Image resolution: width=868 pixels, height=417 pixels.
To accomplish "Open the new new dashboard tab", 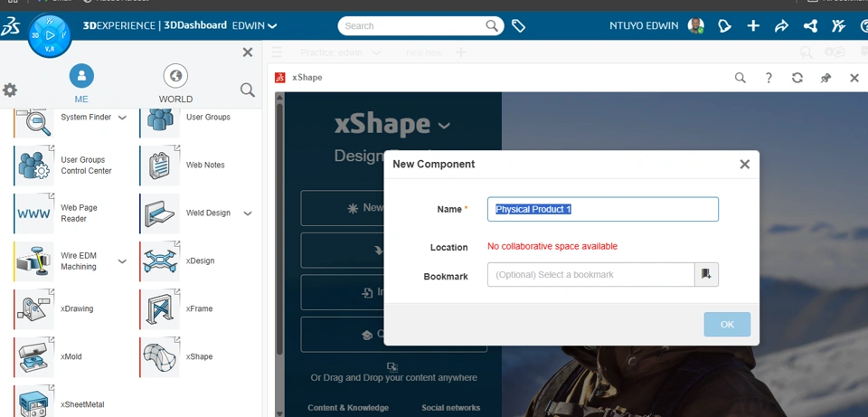I will (x=424, y=52).
